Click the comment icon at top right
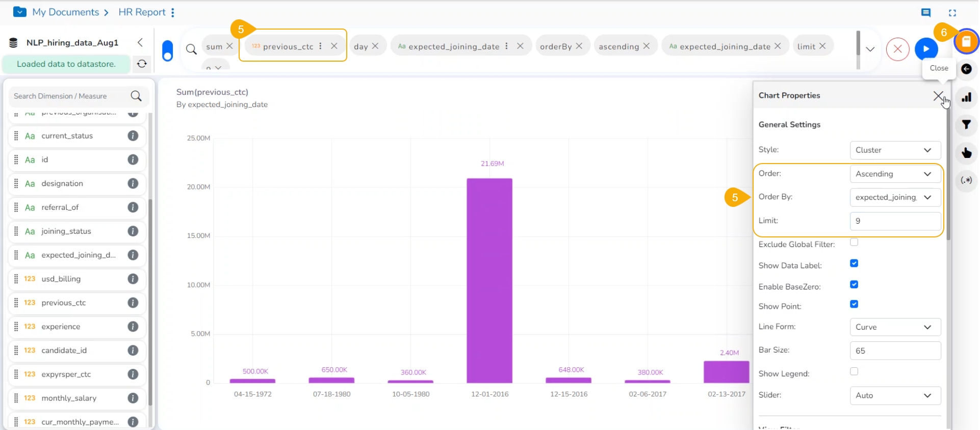 click(926, 13)
